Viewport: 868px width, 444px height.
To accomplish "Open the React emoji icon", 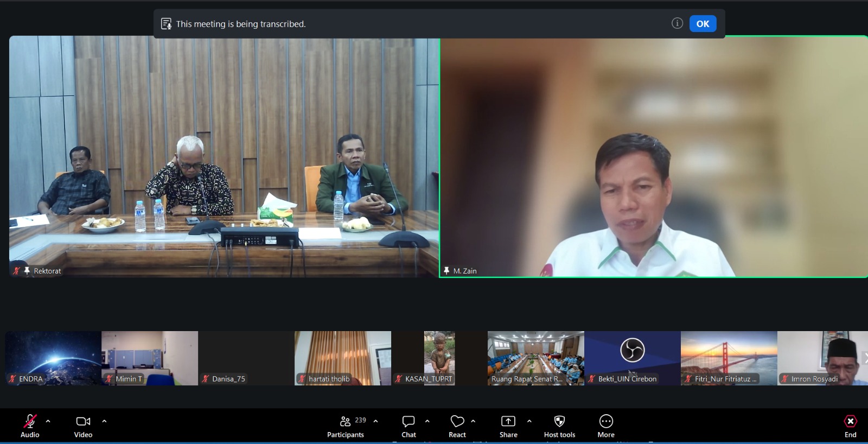I will [457, 421].
